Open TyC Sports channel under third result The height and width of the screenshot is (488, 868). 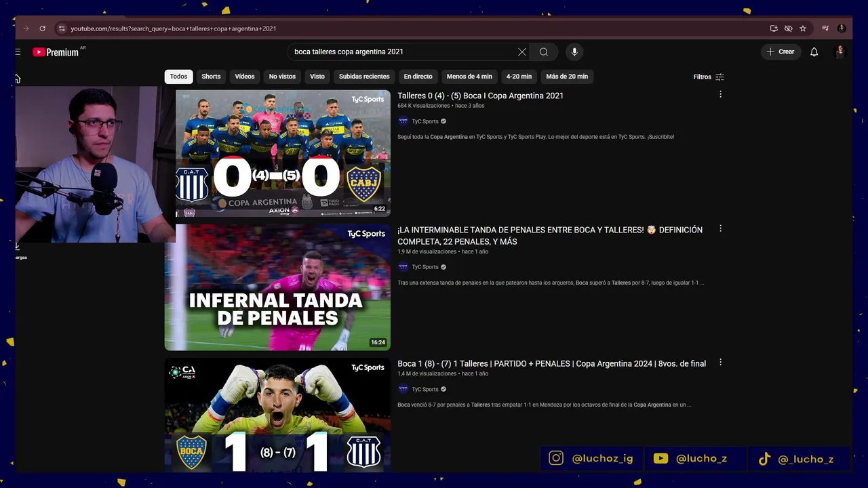[x=425, y=389]
